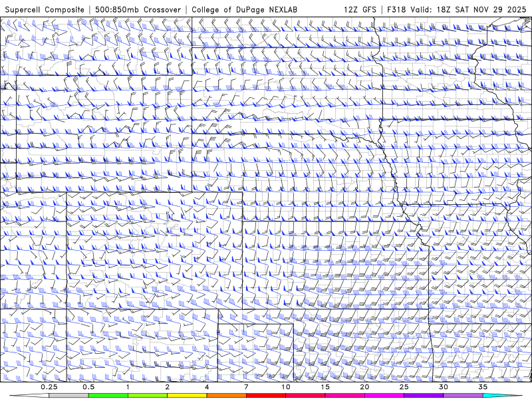
Task: Select the bright green color bar segment
Action: (108, 396)
